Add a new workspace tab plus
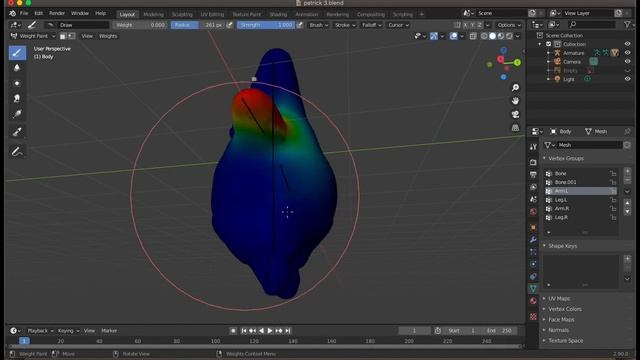The width and height of the screenshot is (640, 360). click(422, 14)
